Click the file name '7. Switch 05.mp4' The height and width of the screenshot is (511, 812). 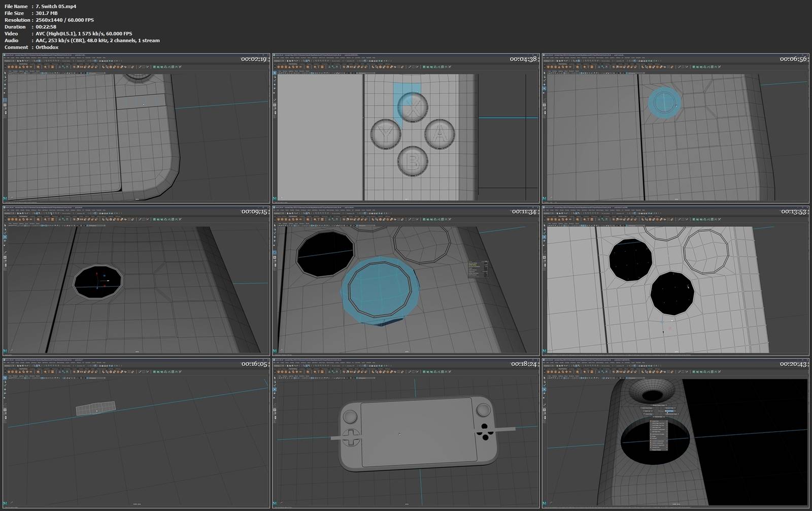coord(56,6)
